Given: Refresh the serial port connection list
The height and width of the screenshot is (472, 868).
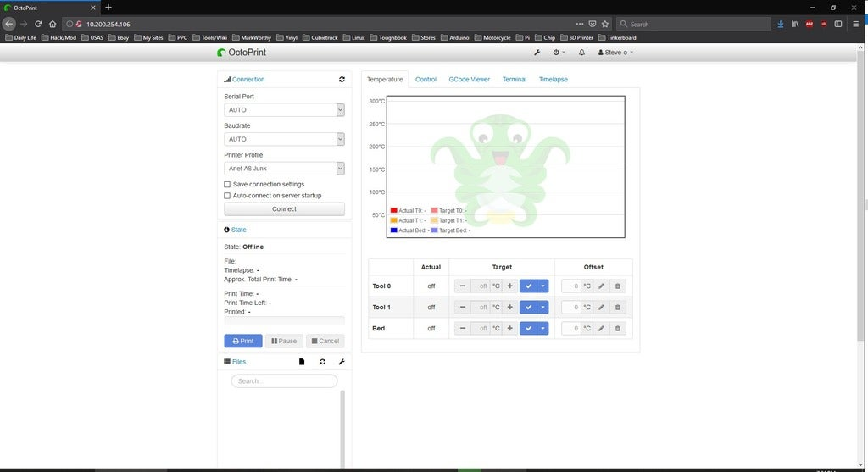Looking at the screenshot, I should (342, 79).
